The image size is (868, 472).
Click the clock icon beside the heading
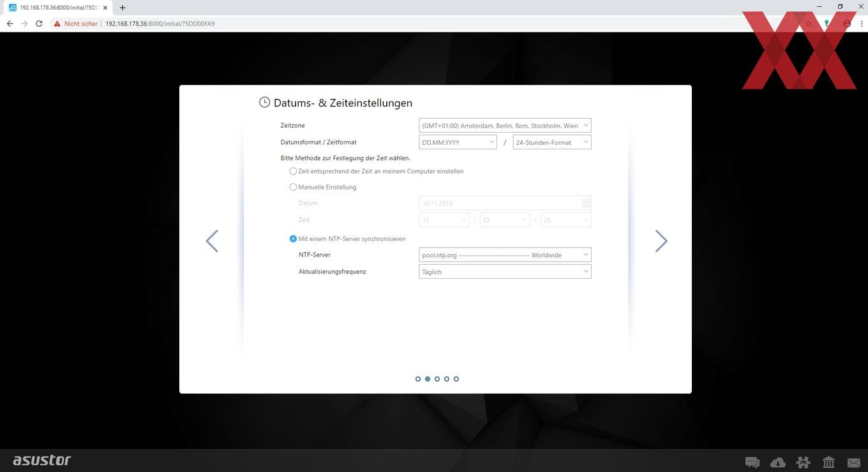point(264,102)
